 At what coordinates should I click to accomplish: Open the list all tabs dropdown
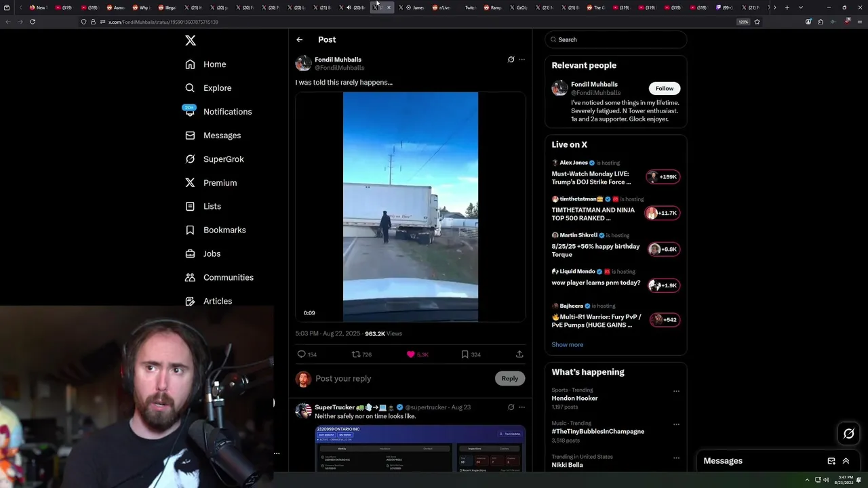tap(801, 7)
